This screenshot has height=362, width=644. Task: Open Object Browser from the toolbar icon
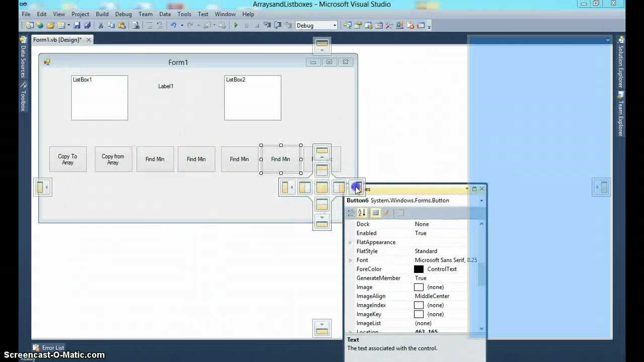378,25
